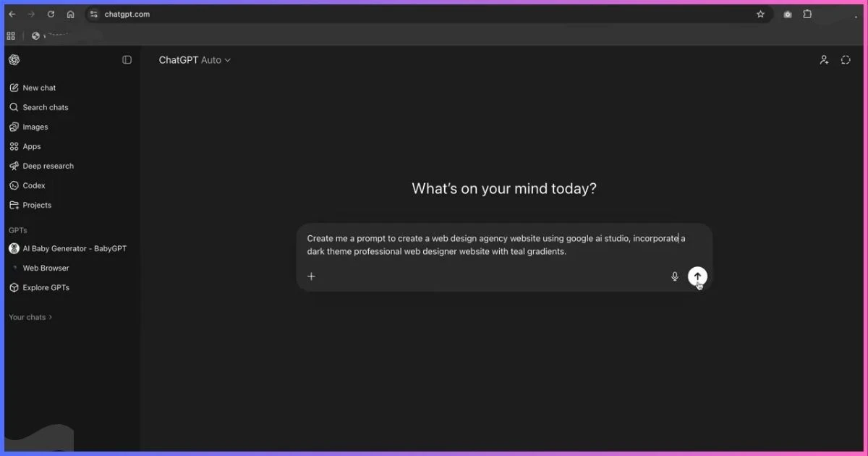The height and width of the screenshot is (456, 868).
Task: Open the apps grid in bookmarks bar
Action: point(11,35)
